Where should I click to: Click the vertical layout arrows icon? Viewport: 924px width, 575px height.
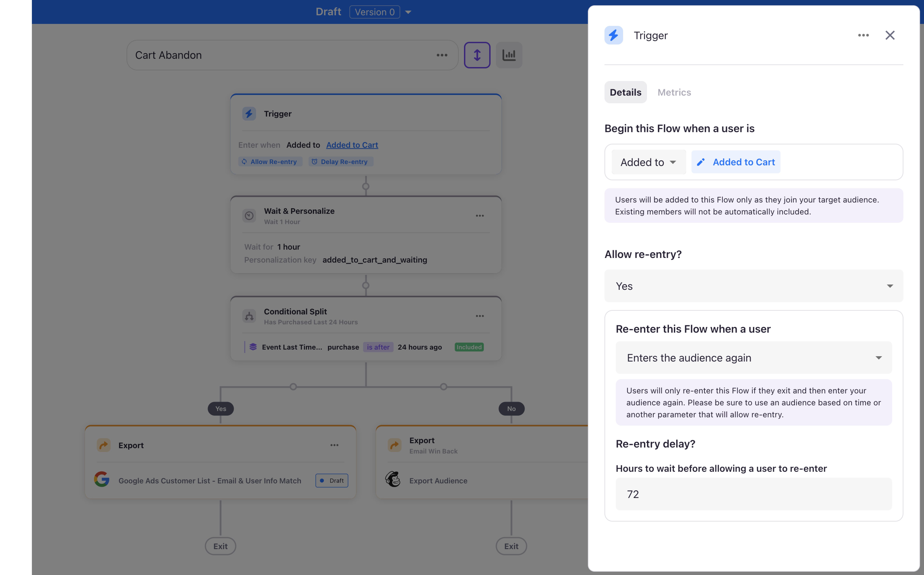(x=477, y=55)
